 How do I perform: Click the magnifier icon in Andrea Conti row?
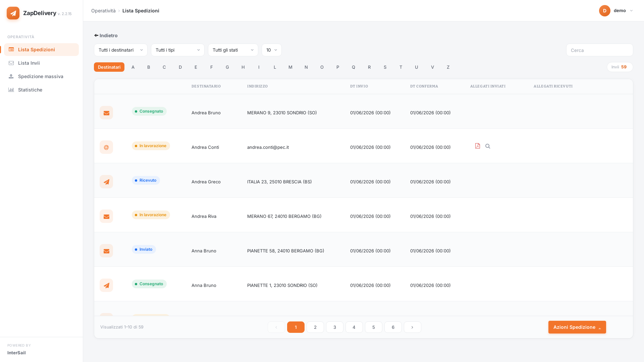click(x=488, y=146)
